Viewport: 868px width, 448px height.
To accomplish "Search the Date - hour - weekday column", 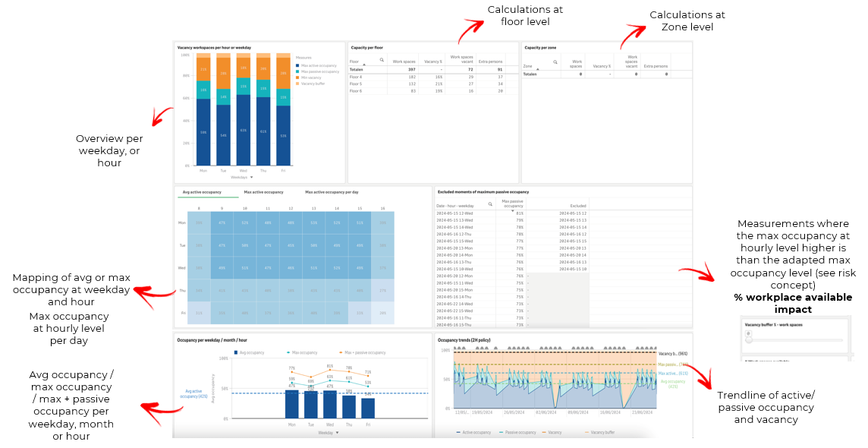I will [490, 204].
